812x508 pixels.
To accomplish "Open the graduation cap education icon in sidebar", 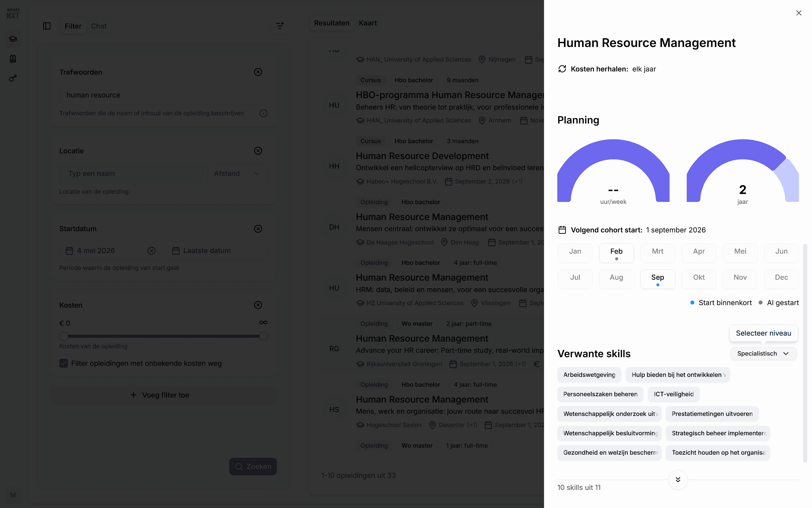I will tap(13, 39).
